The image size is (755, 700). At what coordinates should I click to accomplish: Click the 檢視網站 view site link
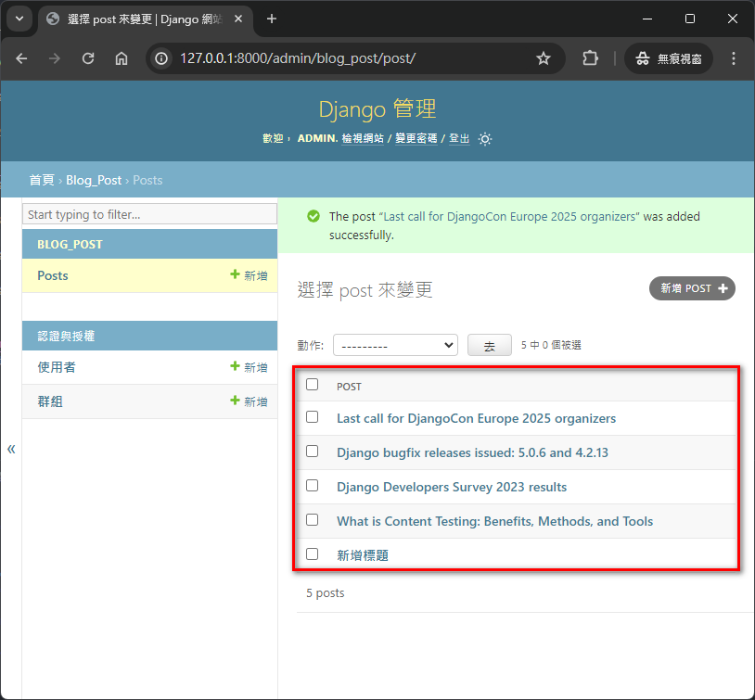(x=363, y=139)
